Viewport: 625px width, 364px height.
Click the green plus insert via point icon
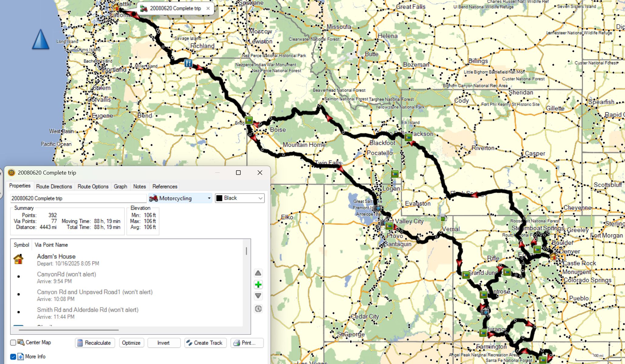click(x=258, y=284)
